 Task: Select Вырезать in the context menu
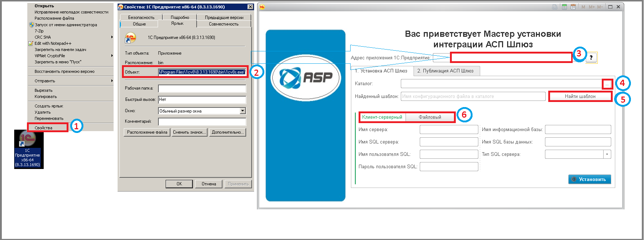(x=43, y=90)
